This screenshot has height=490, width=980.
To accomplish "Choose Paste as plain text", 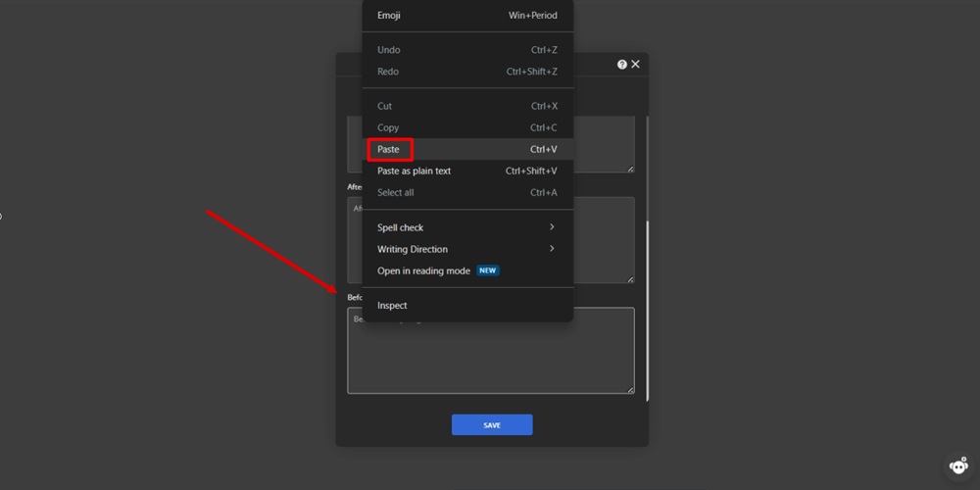I will pyautogui.click(x=467, y=171).
